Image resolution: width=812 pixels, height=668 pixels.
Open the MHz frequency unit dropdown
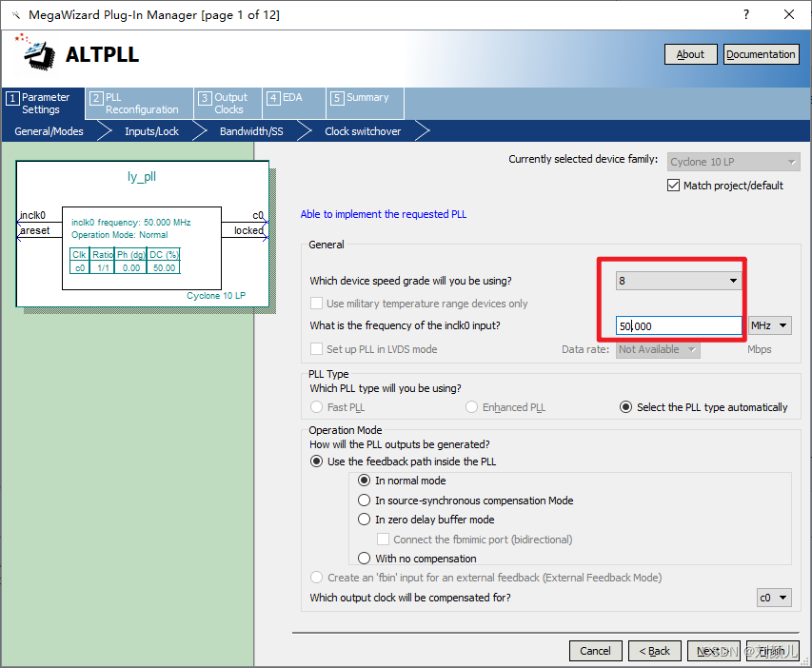pos(769,325)
